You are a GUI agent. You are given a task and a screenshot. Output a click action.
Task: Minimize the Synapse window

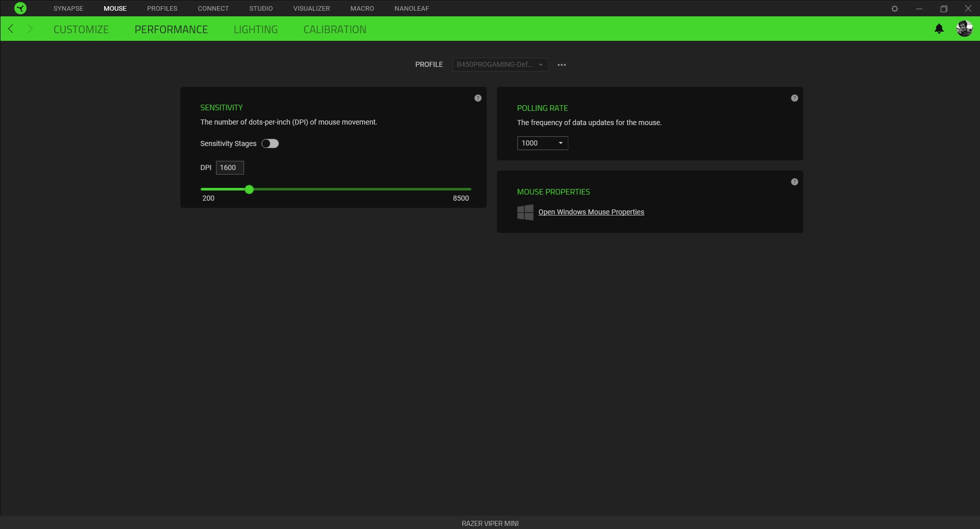point(919,9)
